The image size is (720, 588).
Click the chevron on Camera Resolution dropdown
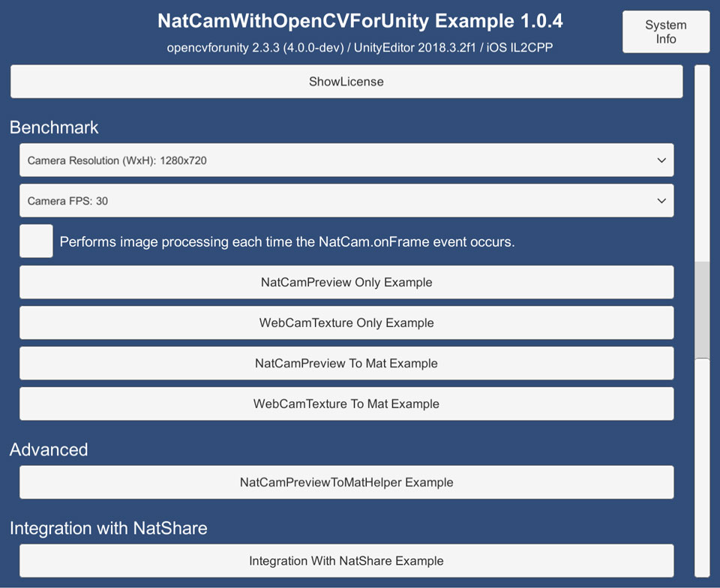point(661,160)
